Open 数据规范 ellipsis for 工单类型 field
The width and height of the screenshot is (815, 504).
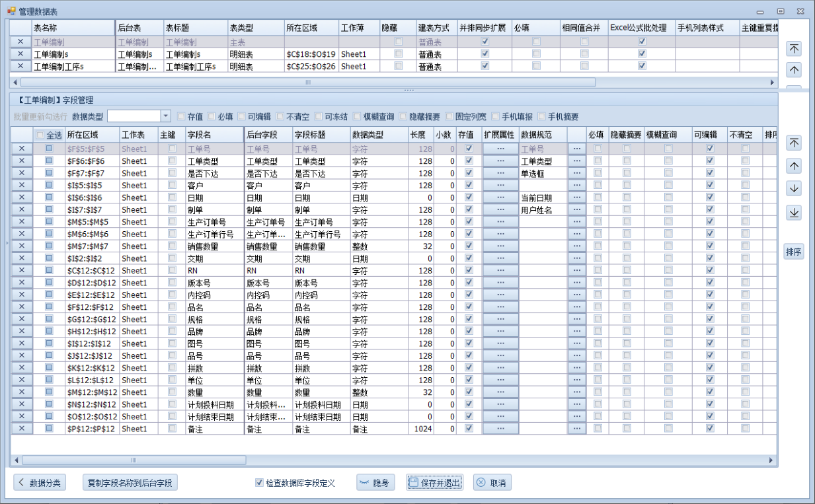pyautogui.click(x=576, y=161)
